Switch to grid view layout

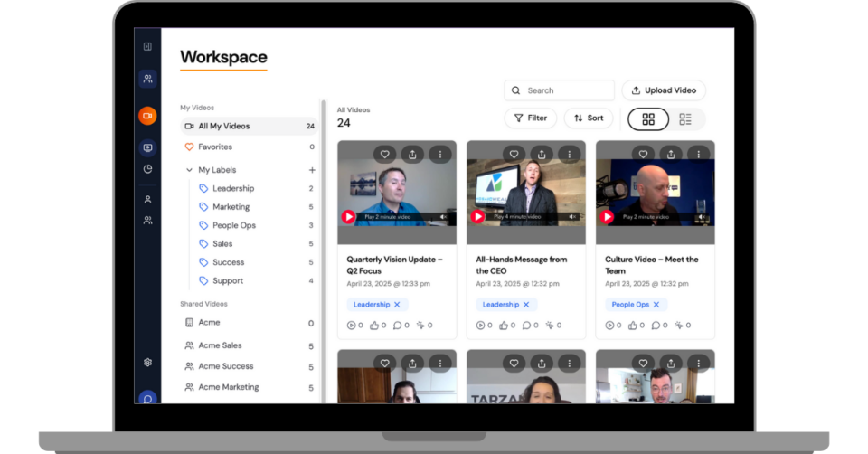648,118
